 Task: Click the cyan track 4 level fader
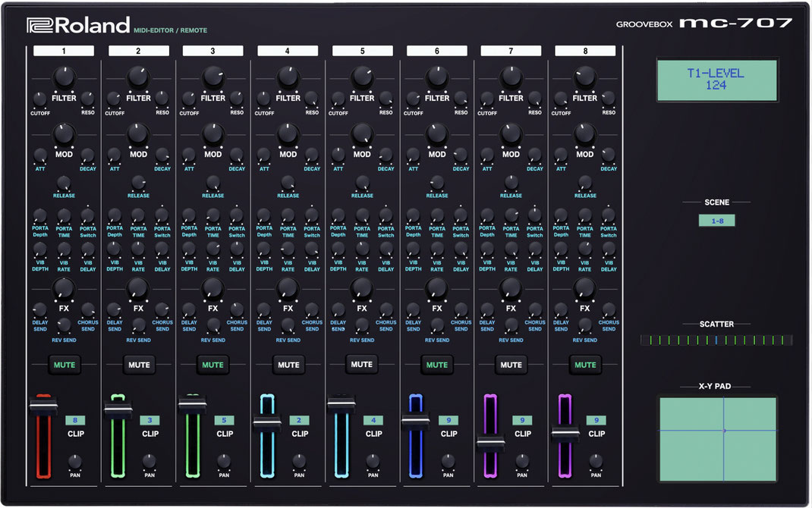267,423
